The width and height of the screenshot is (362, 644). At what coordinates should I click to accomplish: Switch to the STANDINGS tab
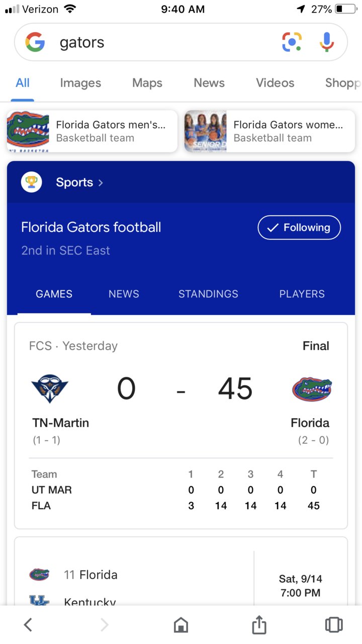click(208, 294)
